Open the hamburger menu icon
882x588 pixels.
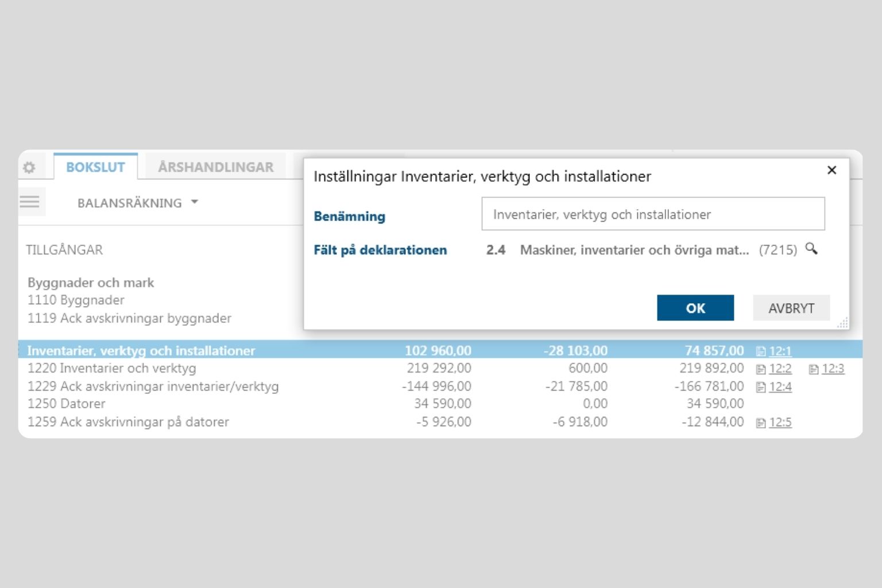point(30,202)
